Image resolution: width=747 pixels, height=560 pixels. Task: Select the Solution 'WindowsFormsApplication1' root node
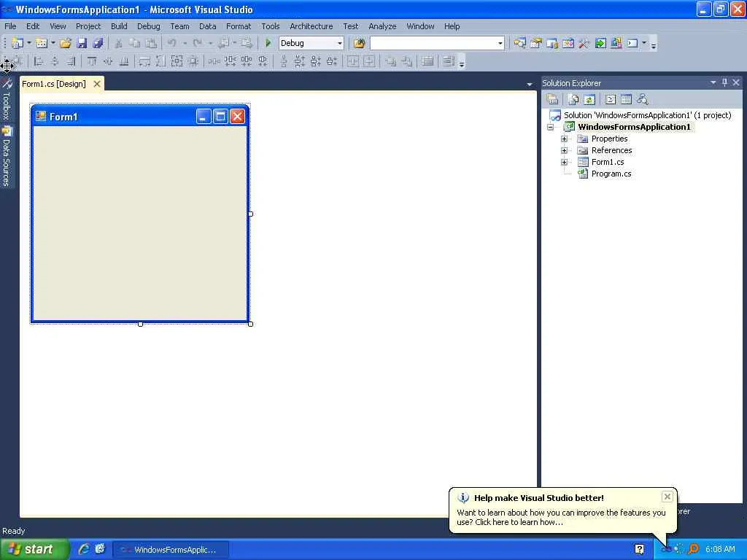pos(647,115)
